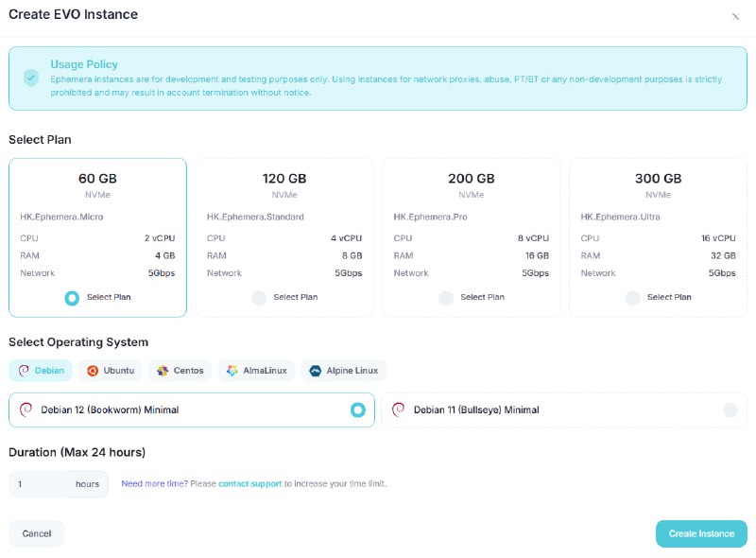This screenshot has width=756, height=558.
Task: Select Debian 11 (Bullseye) Minimal radio button
Action: coord(730,410)
